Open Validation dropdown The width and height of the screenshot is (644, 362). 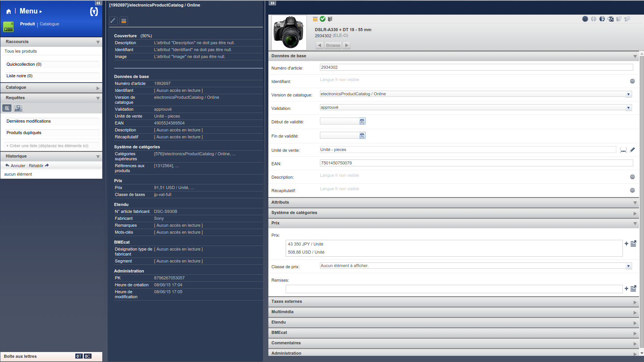[x=629, y=108]
